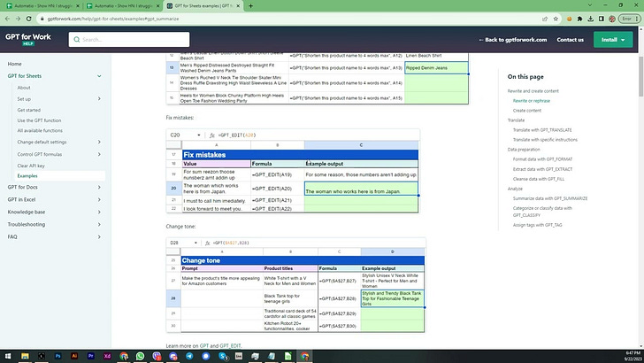Jump to Rewrite or rephrase section
This screenshot has width=644, height=363.
[x=531, y=101]
